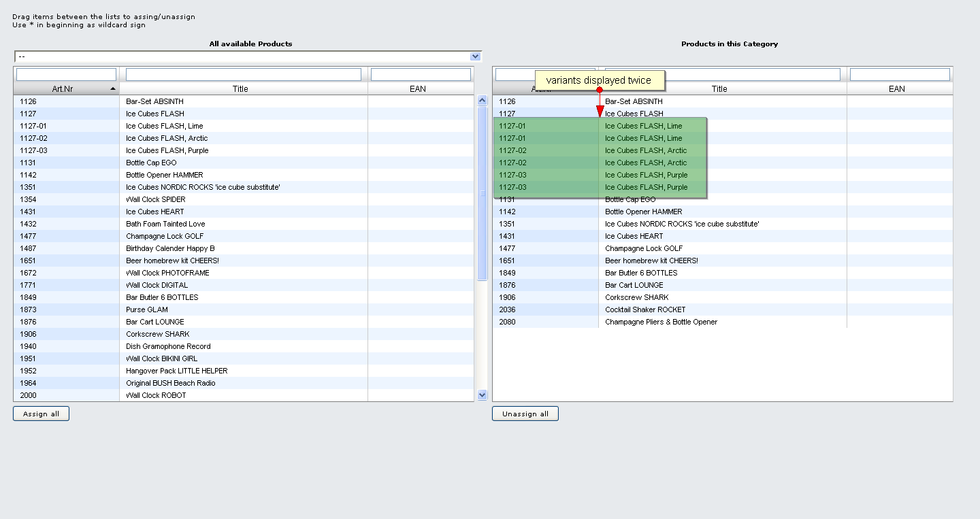
Task: Sort category products by EAN column header
Action: (897, 89)
